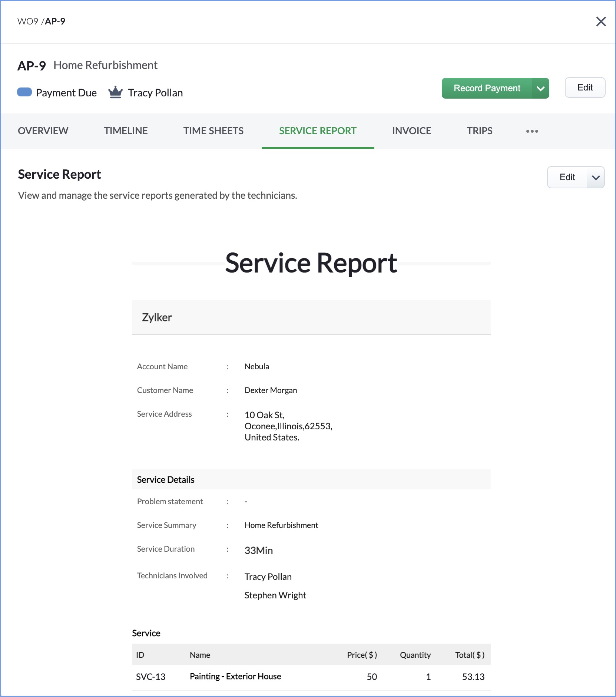
Task: Expand the Service Report Edit dropdown arrow
Action: pos(596,178)
